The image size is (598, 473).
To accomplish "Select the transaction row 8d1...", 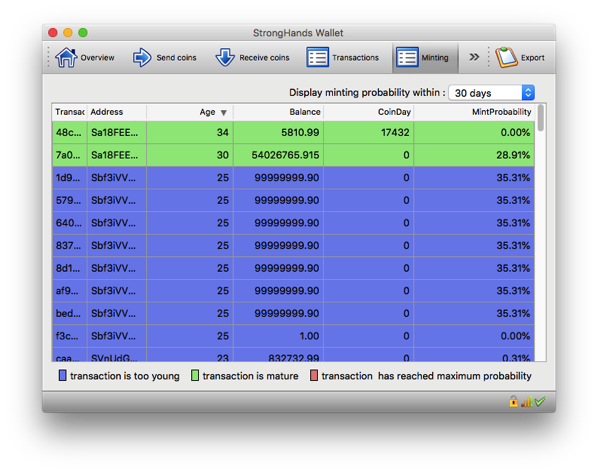I will tap(293, 268).
